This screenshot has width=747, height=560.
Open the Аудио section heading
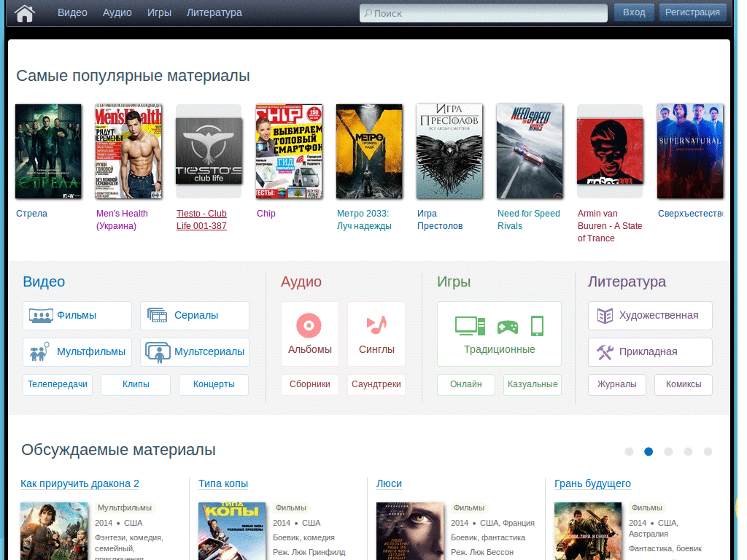(x=301, y=281)
